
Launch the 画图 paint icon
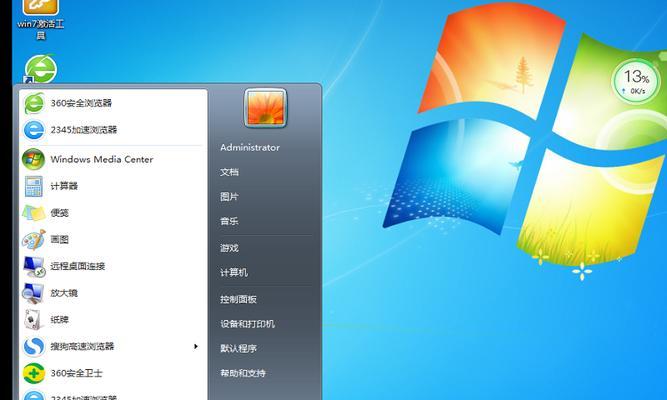[x=34, y=240]
